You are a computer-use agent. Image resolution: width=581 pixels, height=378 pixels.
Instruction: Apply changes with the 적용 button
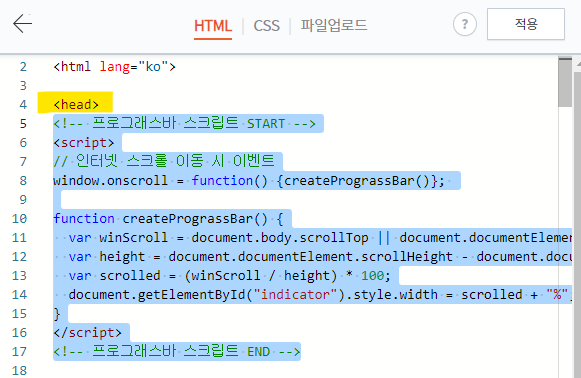[526, 24]
